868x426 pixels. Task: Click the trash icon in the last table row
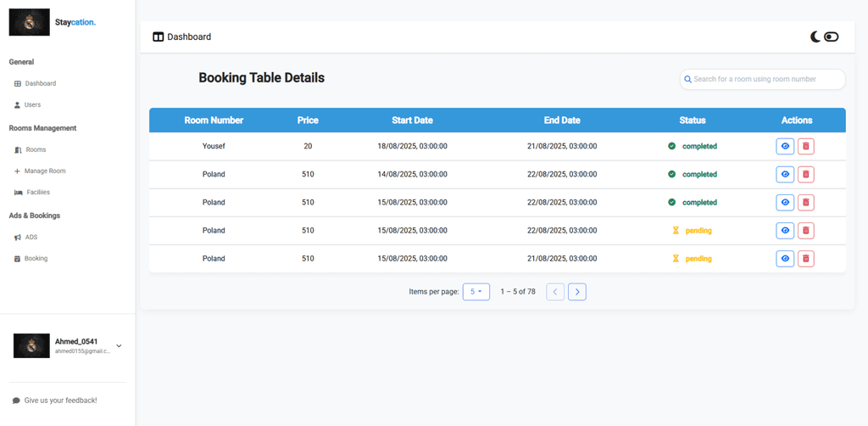point(805,259)
